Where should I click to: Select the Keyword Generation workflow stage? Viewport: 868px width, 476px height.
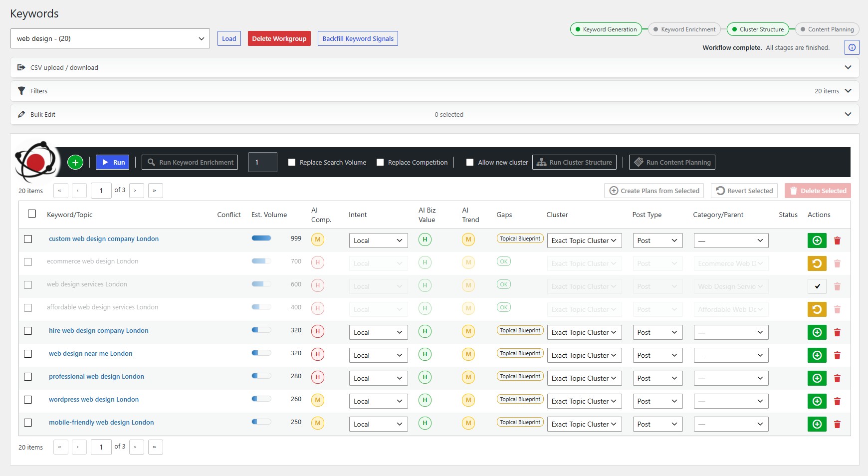606,29
